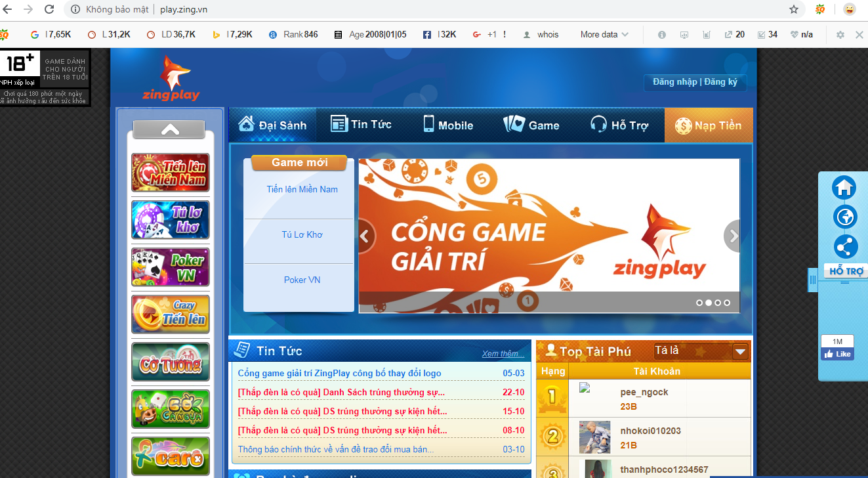Image resolution: width=868 pixels, height=478 pixels.
Task: Go back with the browser back arrow
Action: click(x=8, y=9)
